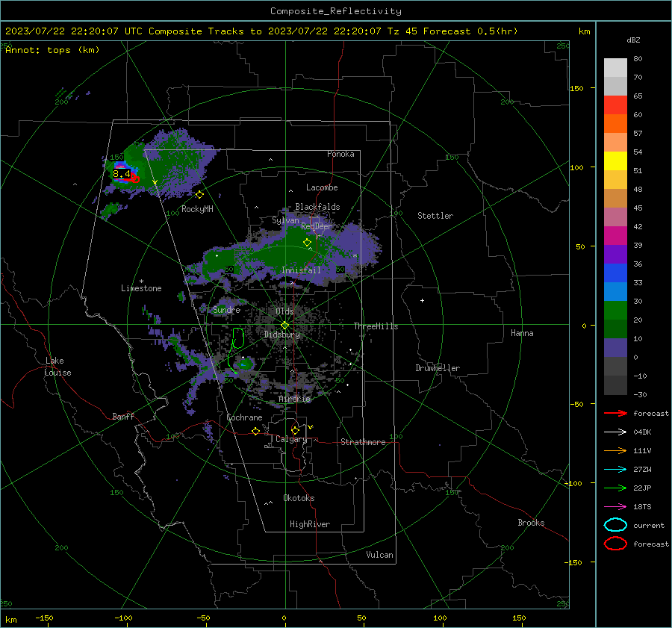Click the Airdrie map label
Viewport: 672px width, 628px height.
pyautogui.click(x=294, y=399)
